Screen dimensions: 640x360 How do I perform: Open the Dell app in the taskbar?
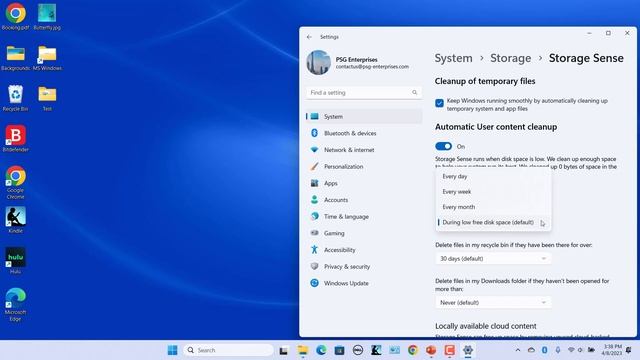coord(358,350)
